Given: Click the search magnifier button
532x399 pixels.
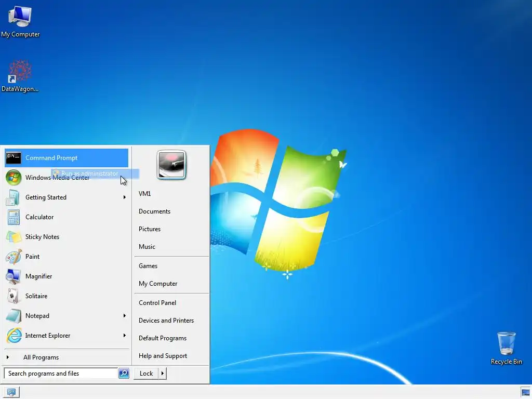Looking at the screenshot, I should pyautogui.click(x=124, y=373).
